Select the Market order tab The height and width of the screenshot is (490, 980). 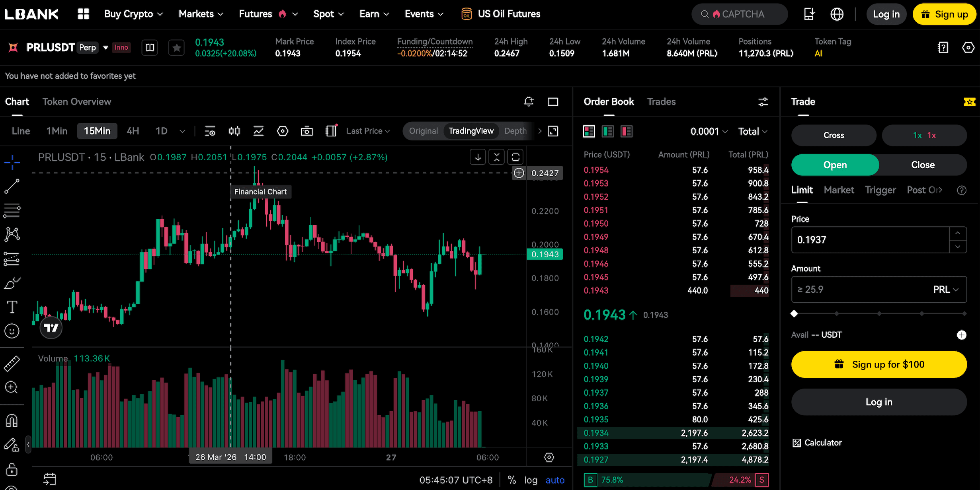839,190
